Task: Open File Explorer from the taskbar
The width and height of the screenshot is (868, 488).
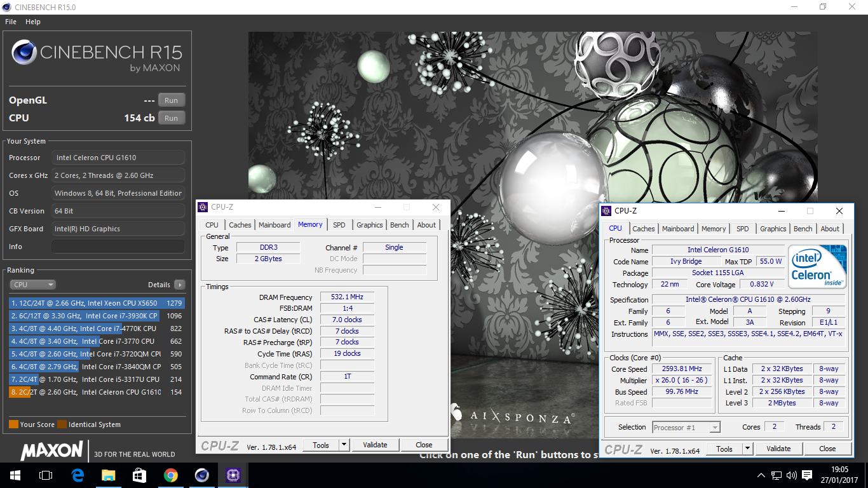Action: tap(109, 475)
